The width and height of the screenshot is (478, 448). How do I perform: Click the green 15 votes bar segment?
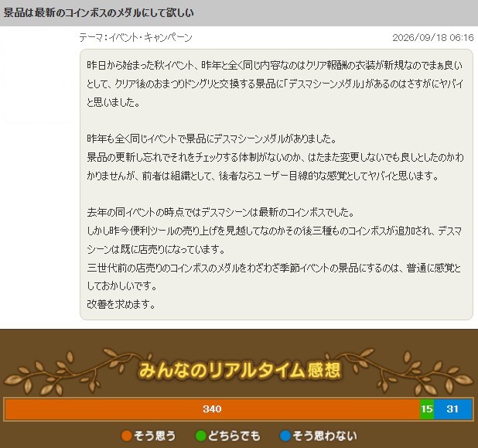pos(427,409)
